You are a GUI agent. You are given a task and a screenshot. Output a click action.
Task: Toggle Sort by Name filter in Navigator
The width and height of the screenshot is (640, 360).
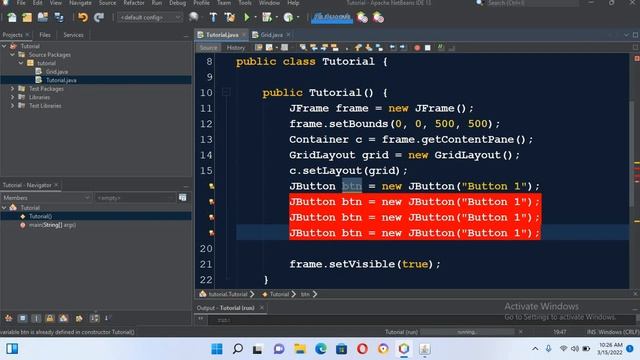pyautogui.click(x=94, y=318)
